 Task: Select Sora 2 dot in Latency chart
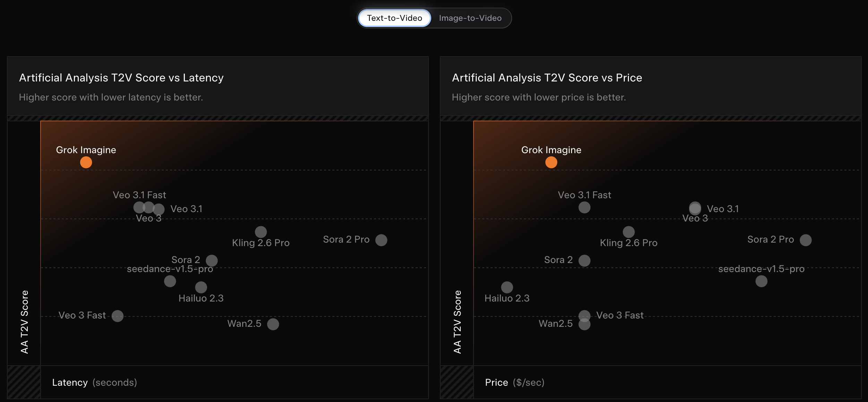(212, 260)
